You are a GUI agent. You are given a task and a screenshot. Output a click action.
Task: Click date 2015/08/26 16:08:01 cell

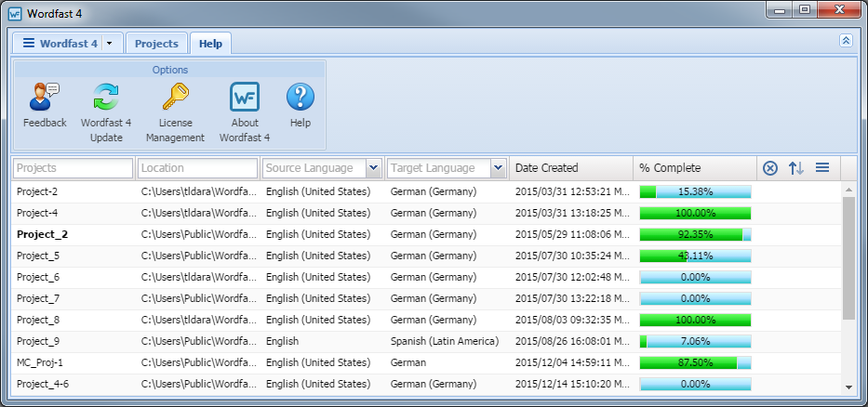(572, 341)
